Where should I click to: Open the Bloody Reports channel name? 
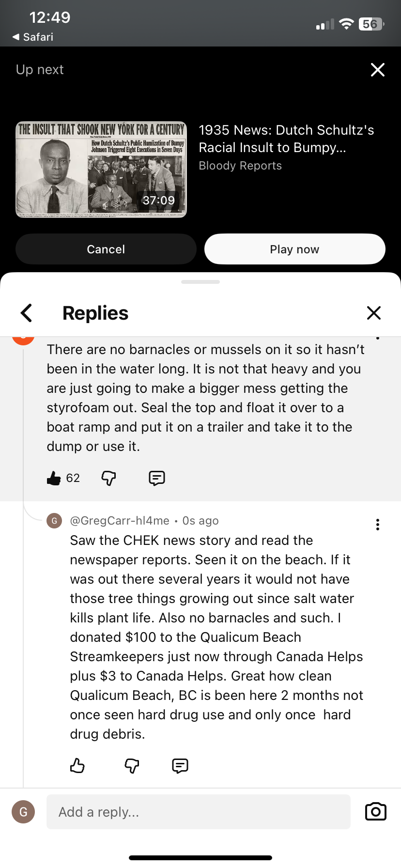pos(240,166)
